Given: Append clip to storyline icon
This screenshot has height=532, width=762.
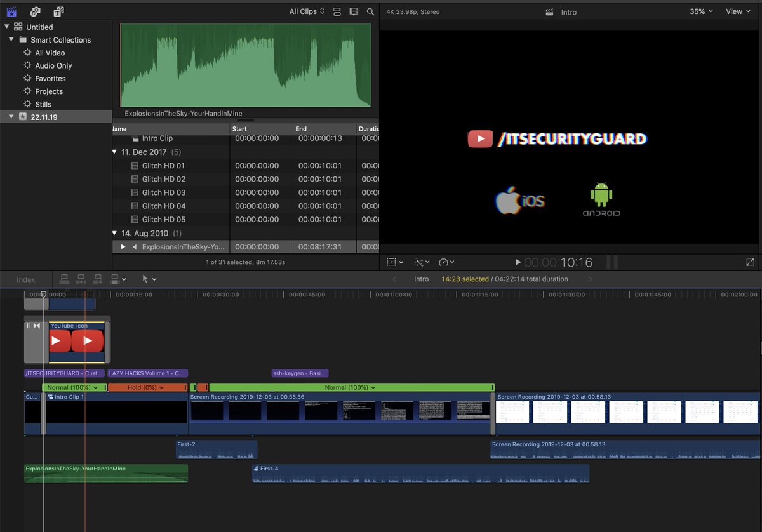Looking at the screenshot, I should (x=98, y=279).
